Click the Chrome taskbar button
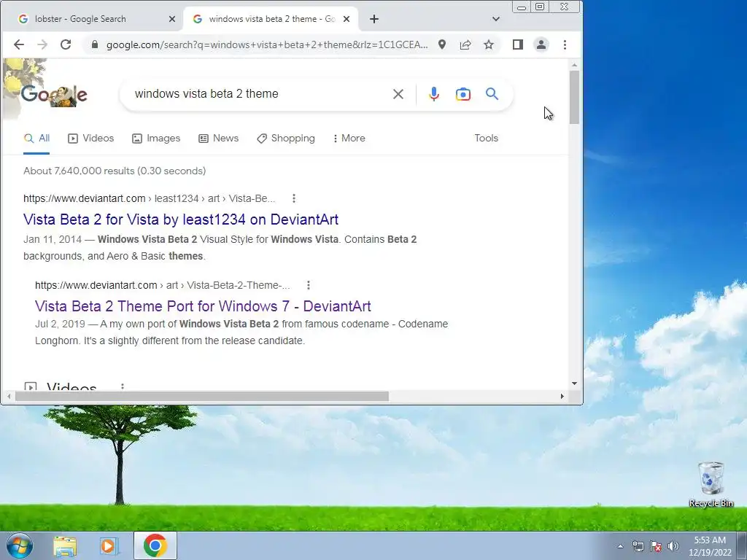This screenshot has height=560, width=747. (155, 545)
